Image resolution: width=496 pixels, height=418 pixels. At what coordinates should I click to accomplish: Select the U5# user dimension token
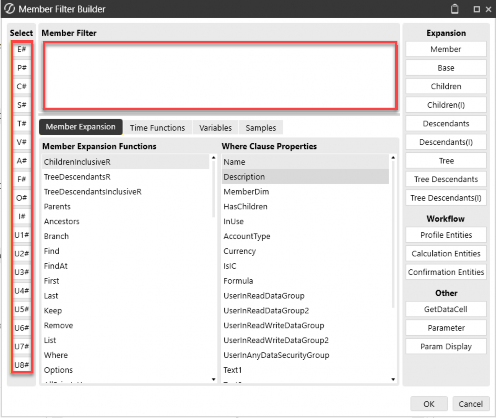click(22, 309)
